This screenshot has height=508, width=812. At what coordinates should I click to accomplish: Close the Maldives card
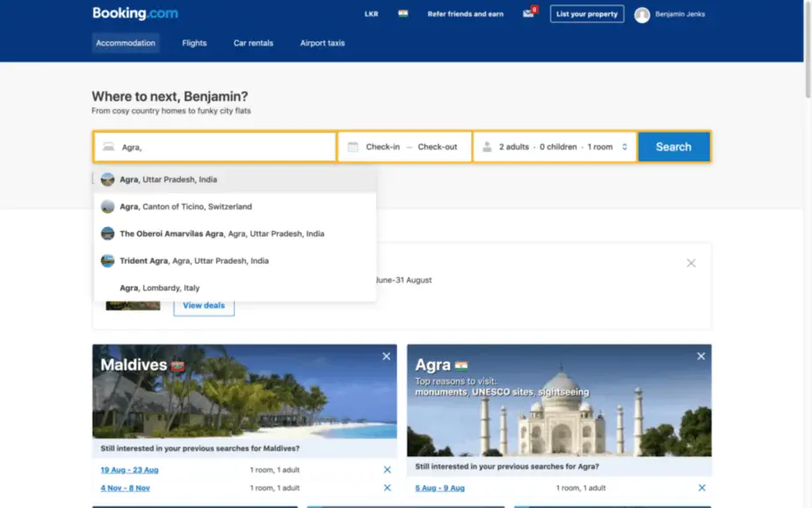coord(387,356)
